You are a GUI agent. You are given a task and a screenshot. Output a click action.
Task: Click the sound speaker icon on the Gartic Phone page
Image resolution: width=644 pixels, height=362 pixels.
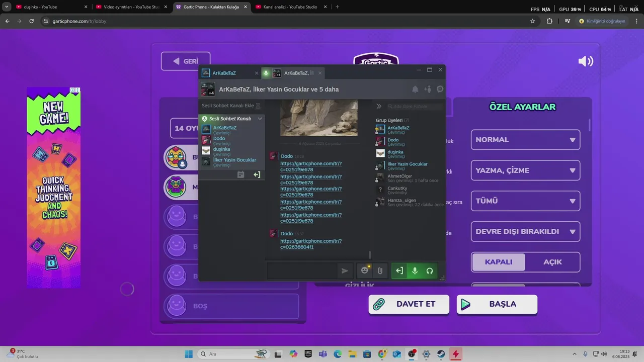[585, 61]
